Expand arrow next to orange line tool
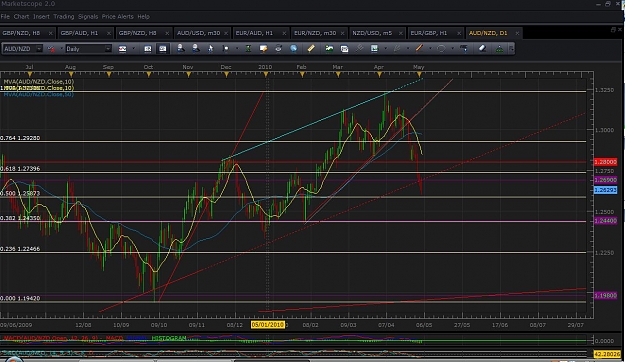This screenshot has height=362, width=625. 430,49
